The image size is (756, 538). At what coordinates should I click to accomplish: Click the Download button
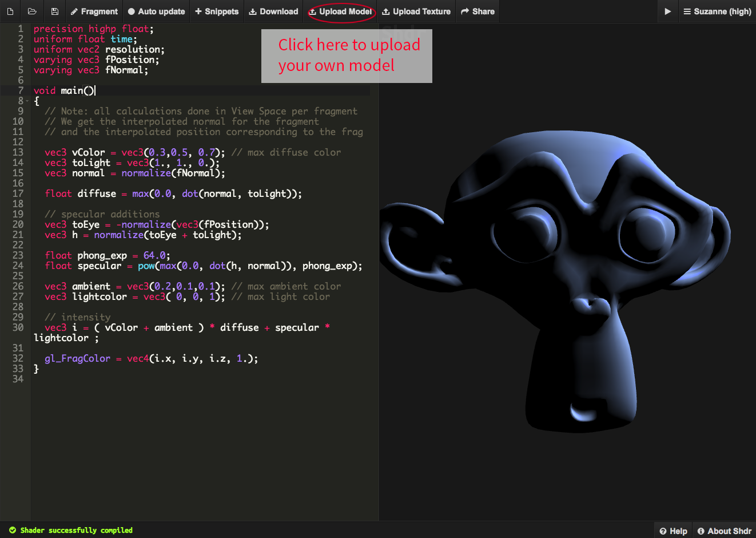[273, 11]
